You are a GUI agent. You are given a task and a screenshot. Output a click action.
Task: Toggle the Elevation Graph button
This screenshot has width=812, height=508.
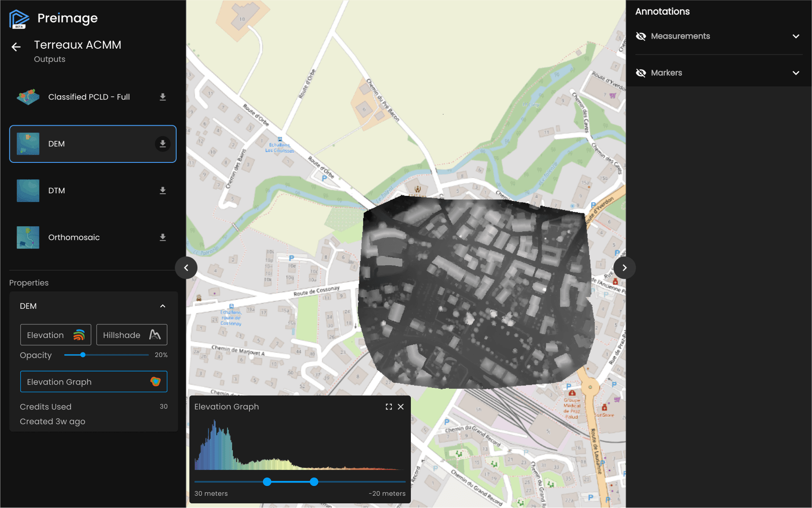[x=93, y=382]
